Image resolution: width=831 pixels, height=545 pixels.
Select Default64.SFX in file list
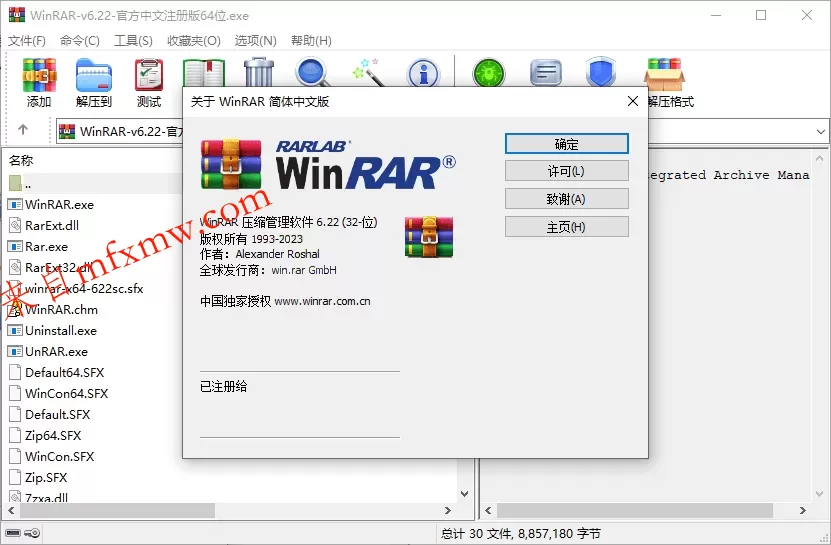point(65,373)
